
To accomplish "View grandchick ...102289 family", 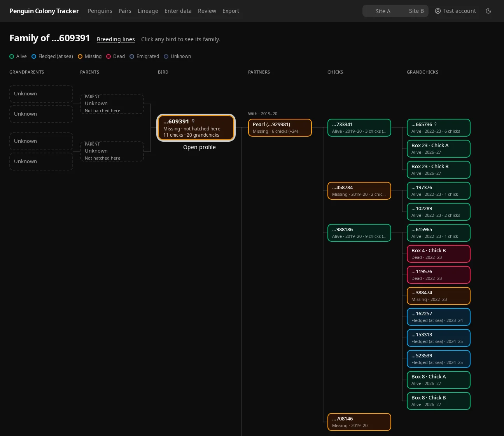I will [x=439, y=212].
